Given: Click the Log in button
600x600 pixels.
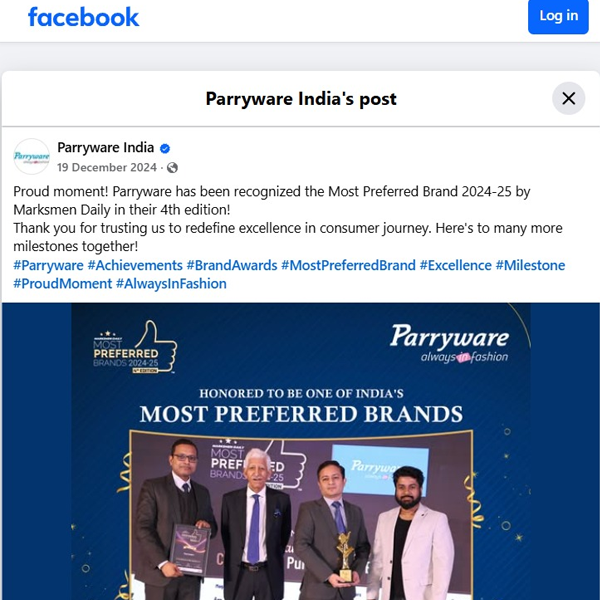Looking at the screenshot, I should pos(558,16).
